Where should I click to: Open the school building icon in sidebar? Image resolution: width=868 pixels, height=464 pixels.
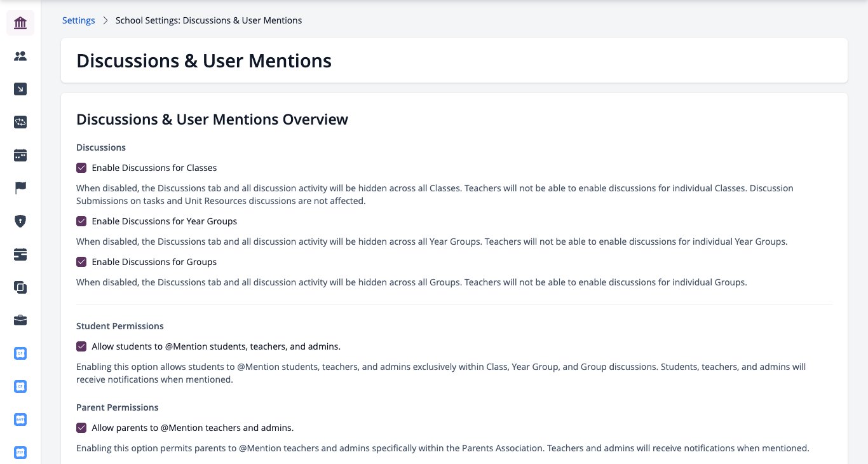coord(20,24)
